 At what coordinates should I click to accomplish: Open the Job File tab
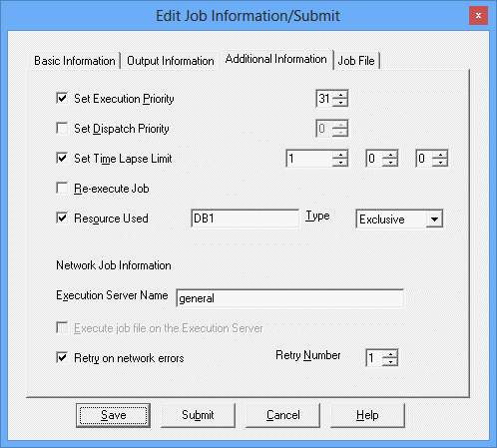[356, 61]
